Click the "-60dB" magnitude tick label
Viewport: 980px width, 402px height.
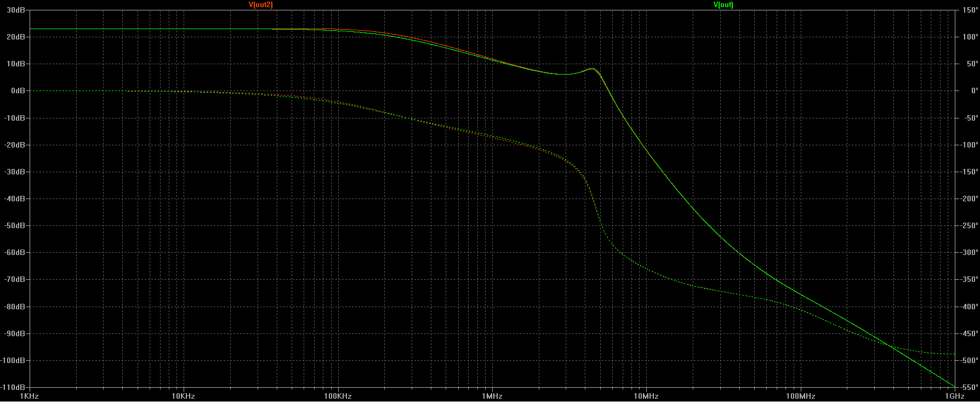click(15, 252)
